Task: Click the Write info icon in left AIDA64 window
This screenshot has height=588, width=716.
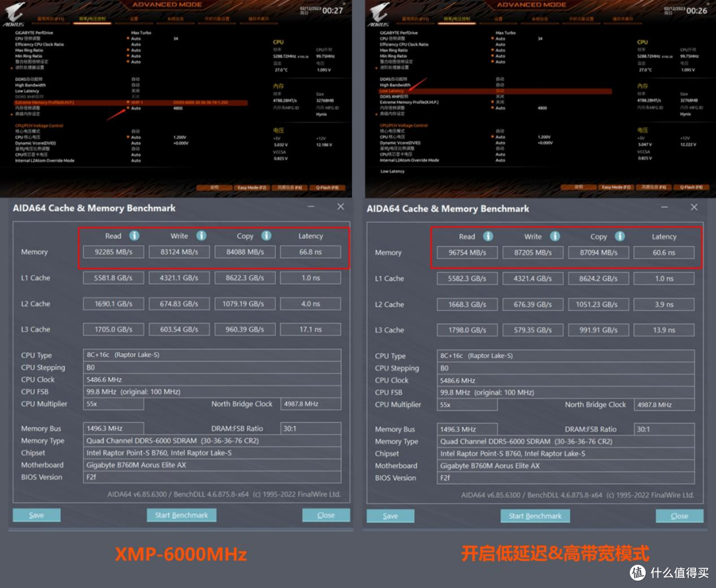Action: click(202, 235)
